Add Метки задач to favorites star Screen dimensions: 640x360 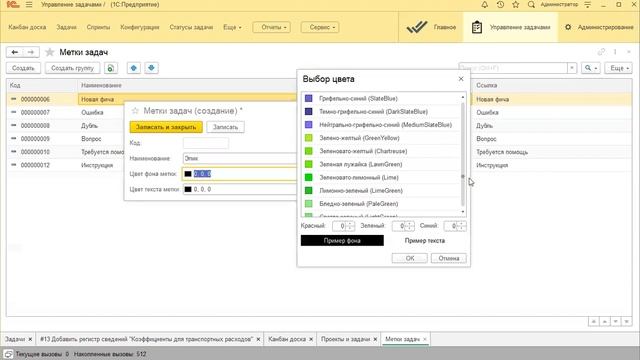tap(50, 52)
